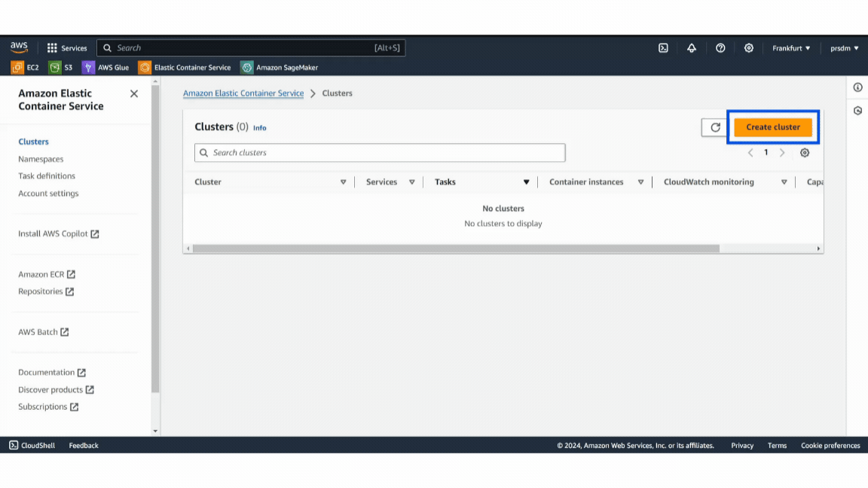The height and width of the screenshot is (488, 868).
Task: Open Elastic Container Service shortcut
Action: point(185,68)
